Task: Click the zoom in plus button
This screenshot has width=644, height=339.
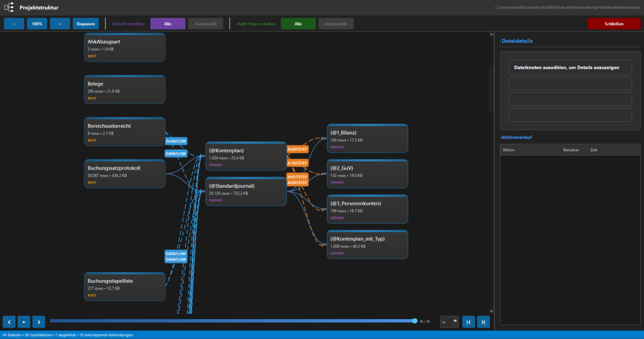Action: pyautogui.click(x=60, y=24)
